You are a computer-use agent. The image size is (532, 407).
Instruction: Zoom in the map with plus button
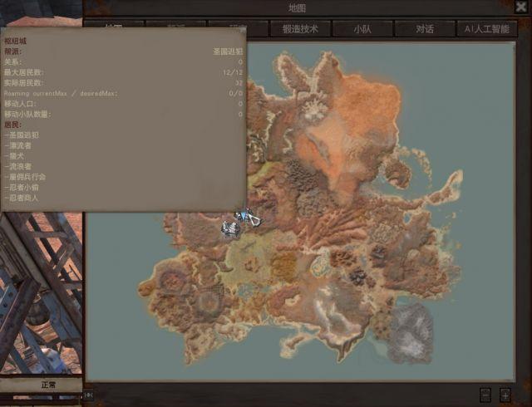click(x=506, y=395)
